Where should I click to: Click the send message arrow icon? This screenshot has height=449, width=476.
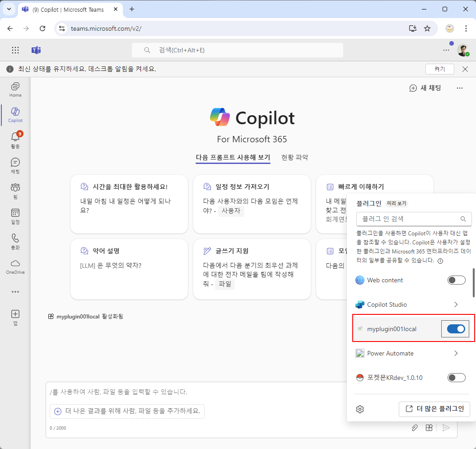pyautogui.click(x=446, y=428)
